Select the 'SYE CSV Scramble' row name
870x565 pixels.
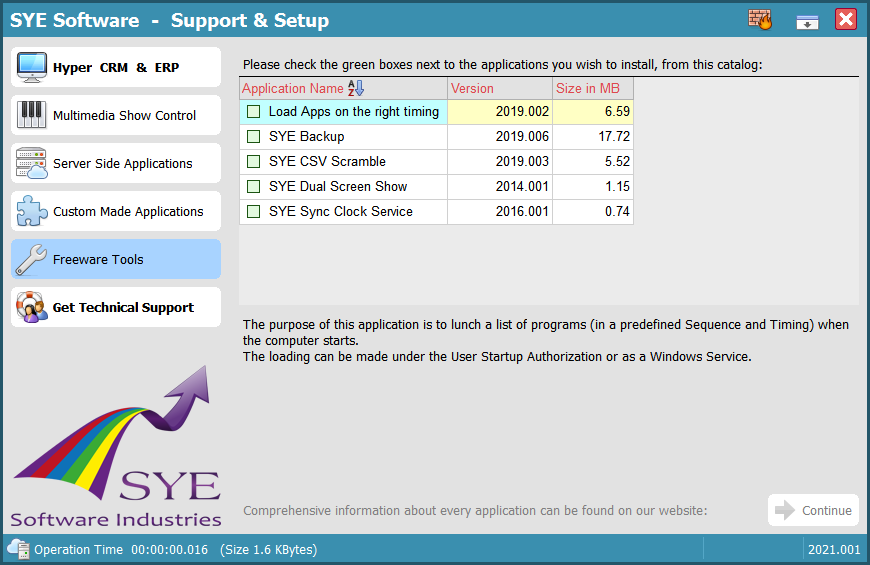coord(327,162)
